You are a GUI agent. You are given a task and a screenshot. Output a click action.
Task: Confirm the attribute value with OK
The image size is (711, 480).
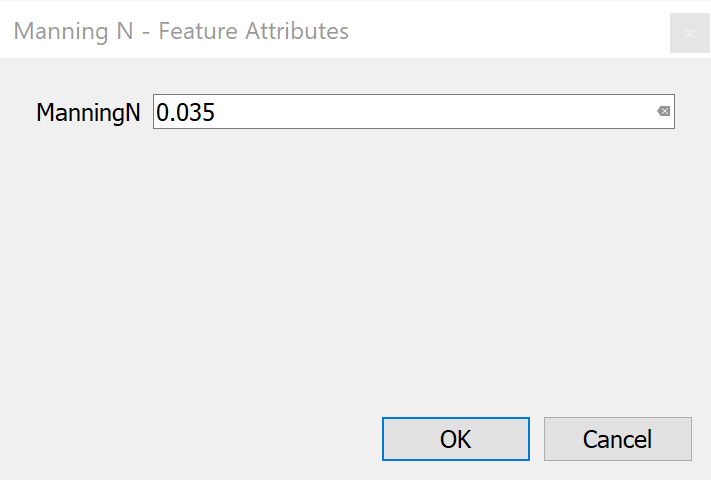[x=456, y=439]
